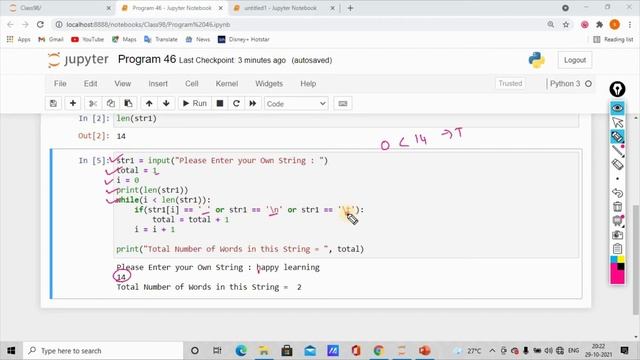Clear annotations with trash can icon
640x360 pixels.
coord(617,207)
